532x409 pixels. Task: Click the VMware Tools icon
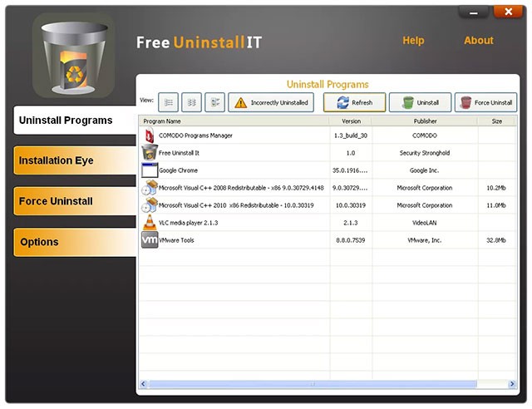149,240
